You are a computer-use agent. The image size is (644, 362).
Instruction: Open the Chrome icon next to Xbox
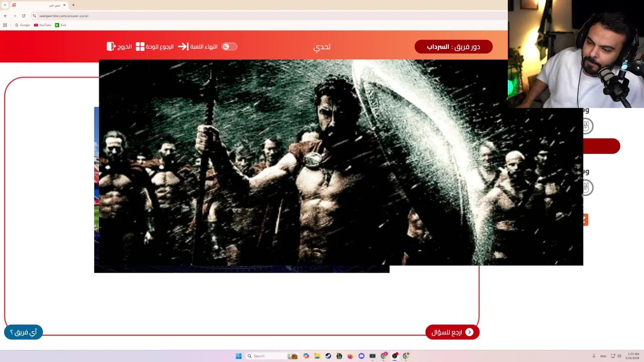(x=384, y=356)
